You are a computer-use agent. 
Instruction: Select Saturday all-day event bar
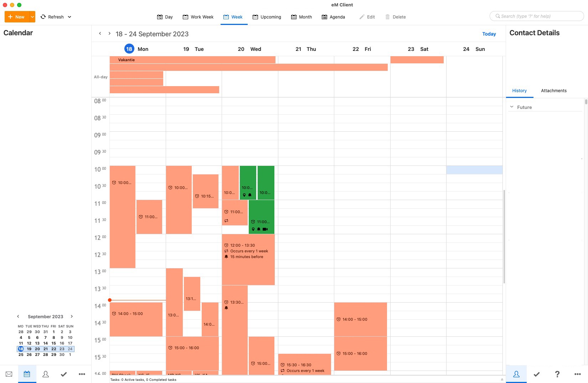[x=417, y=60]
